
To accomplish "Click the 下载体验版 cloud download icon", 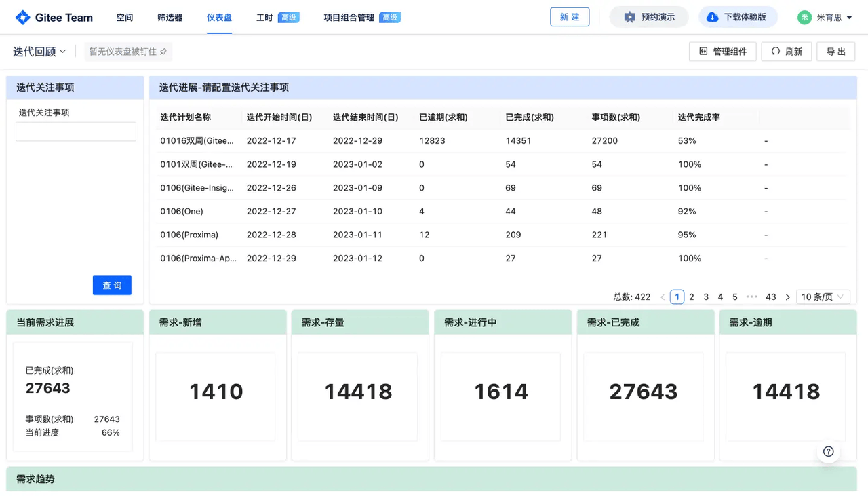I will (712, 18).
